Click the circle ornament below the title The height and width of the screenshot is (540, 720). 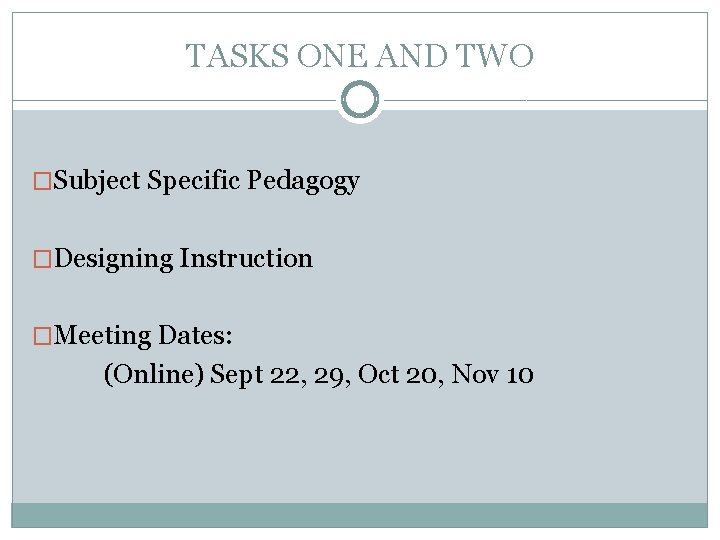(359, 100)
